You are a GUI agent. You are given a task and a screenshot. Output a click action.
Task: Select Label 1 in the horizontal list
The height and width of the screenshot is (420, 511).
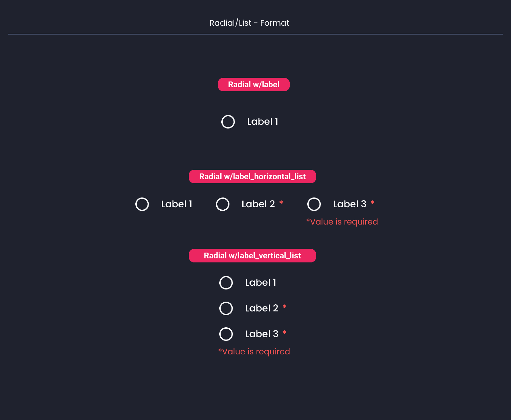[142, 204]
